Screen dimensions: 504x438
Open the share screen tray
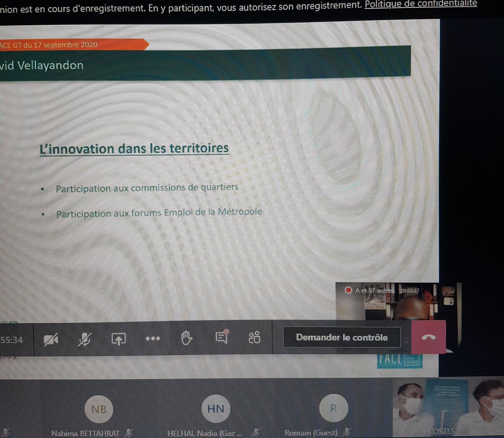[118, 339]
